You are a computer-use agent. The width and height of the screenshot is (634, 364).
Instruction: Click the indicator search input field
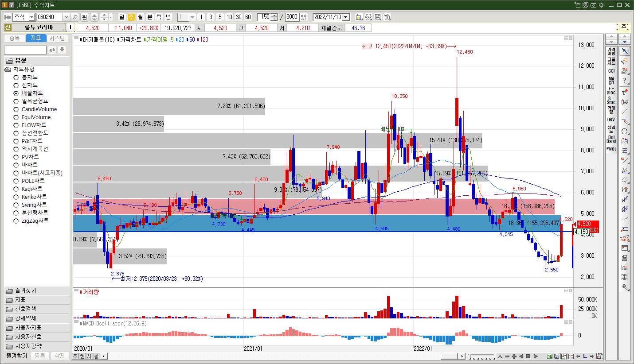(25, 50)
